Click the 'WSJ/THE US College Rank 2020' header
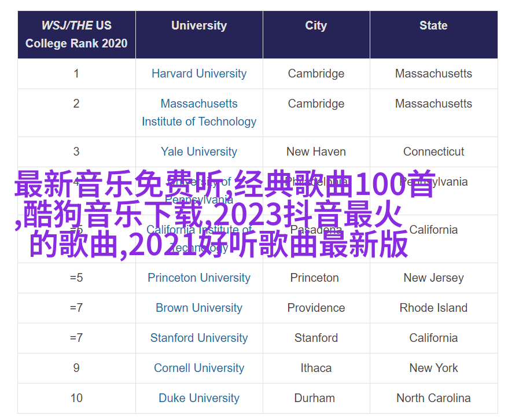Image resolution: width=508 pixels, height=420 pixels. pyautogui.click(x=76, y=34)
